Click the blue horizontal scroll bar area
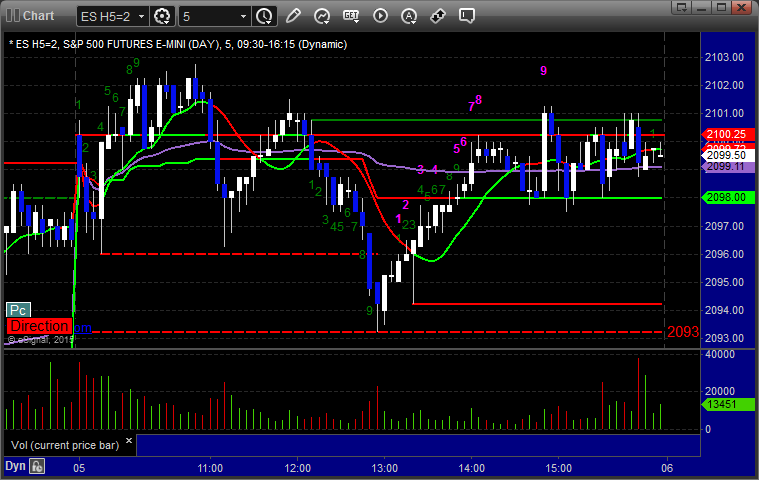 click(x=418, y=445)
